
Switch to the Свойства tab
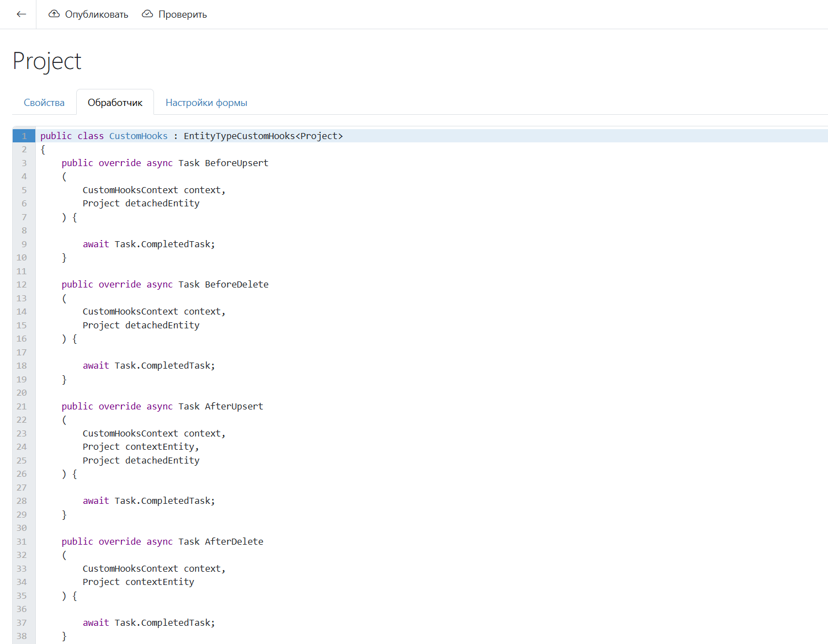pyautogui.click(x=44, y=103)
